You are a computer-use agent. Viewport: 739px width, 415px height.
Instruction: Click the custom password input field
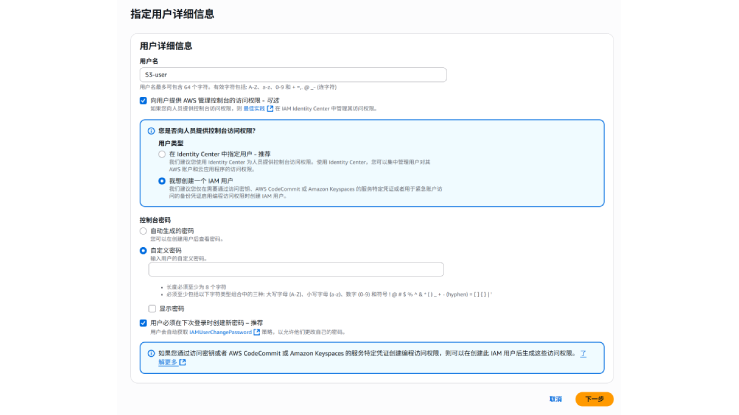[x=281, y=269]
